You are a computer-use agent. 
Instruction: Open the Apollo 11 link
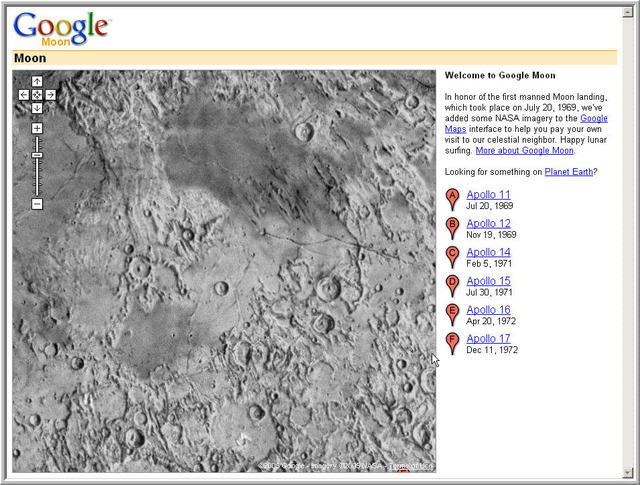[x=488, y=195]
